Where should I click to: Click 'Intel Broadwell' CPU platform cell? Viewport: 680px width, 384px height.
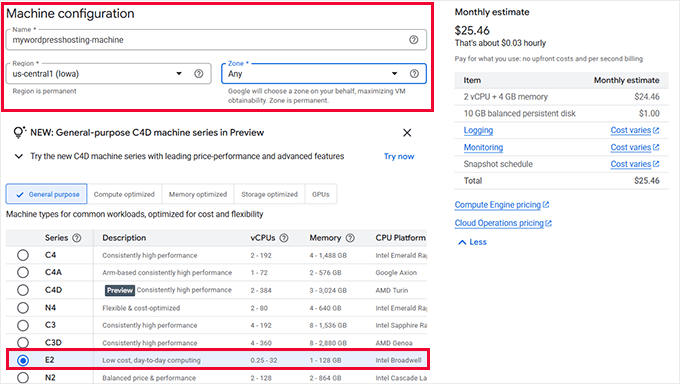399,360
